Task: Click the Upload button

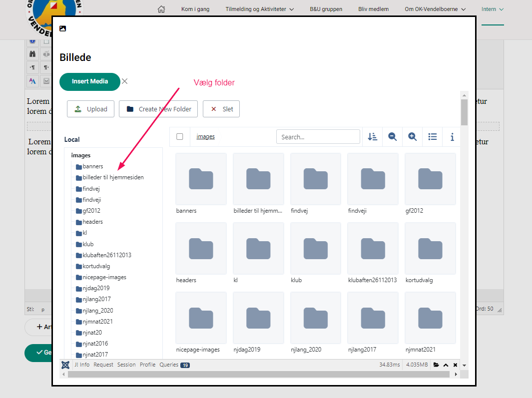Action: click(91, 109)
